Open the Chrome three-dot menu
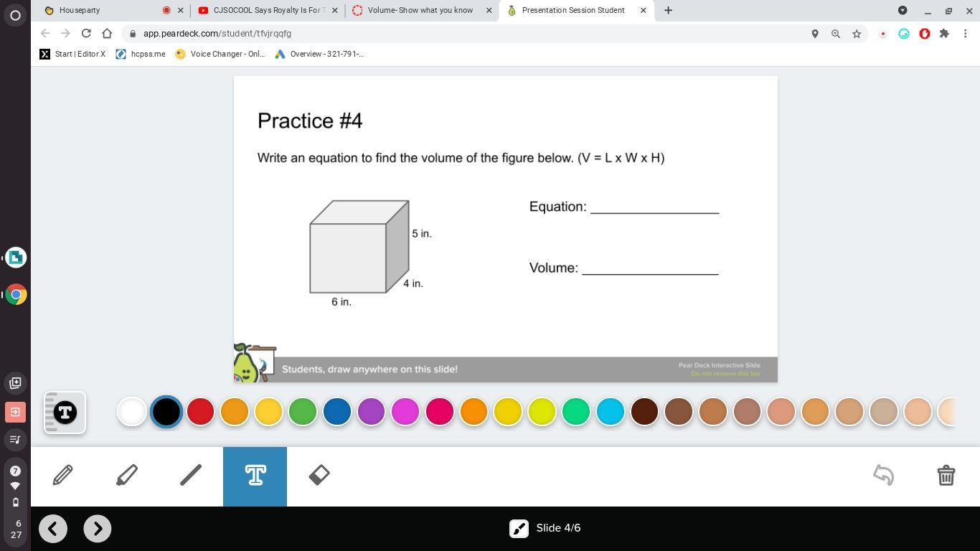Screen dimensions: 980x551 966,34
